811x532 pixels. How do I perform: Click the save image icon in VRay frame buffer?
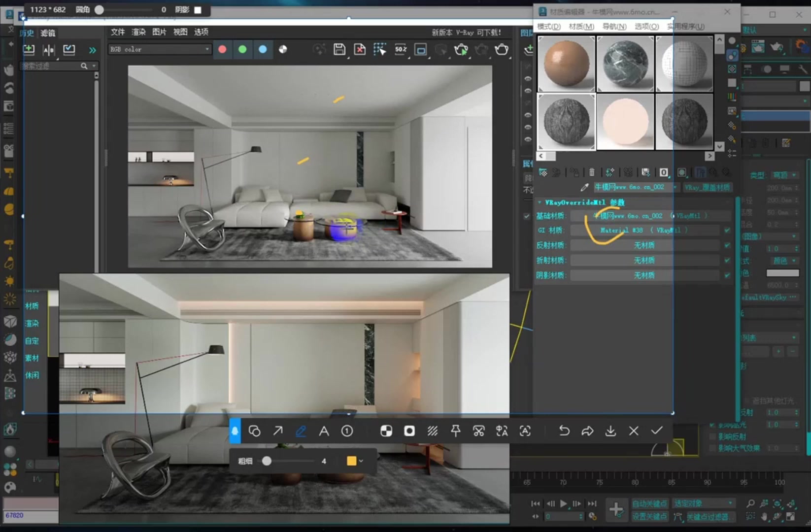point(339,49)
